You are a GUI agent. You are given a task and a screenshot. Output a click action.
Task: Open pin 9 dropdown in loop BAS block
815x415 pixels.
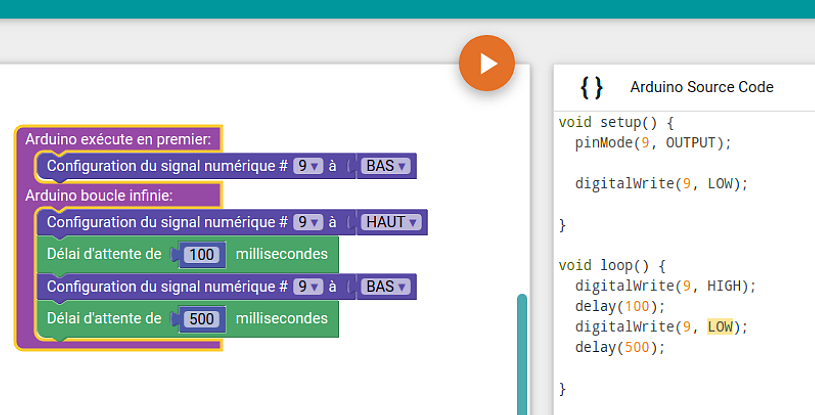tap(308, 287)
